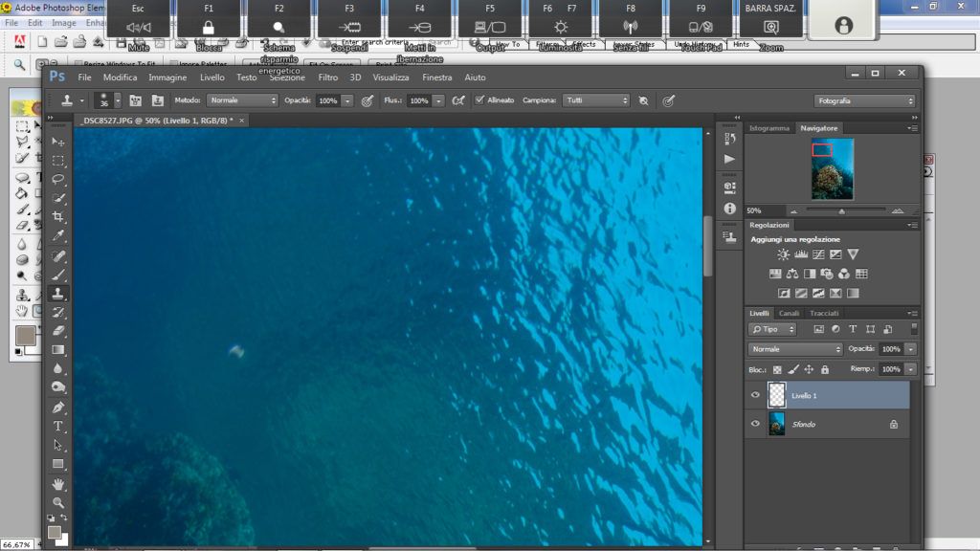Choose the Zoom magnifier tool
The width and height of the screenshot is (980, 551).
click(x=58, y=502)
